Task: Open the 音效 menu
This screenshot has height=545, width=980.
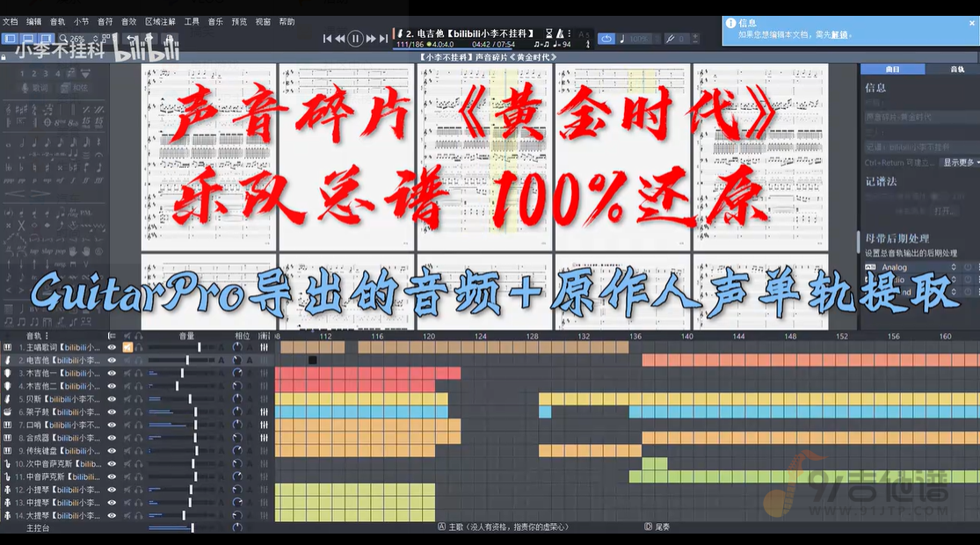Action: point(128,22)
